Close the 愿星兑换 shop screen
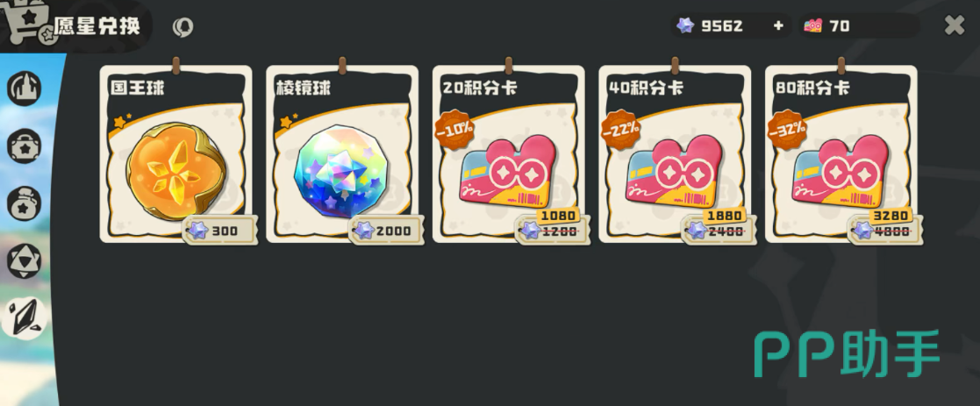Viewport: 980px width, 406px height. point(955,25)
